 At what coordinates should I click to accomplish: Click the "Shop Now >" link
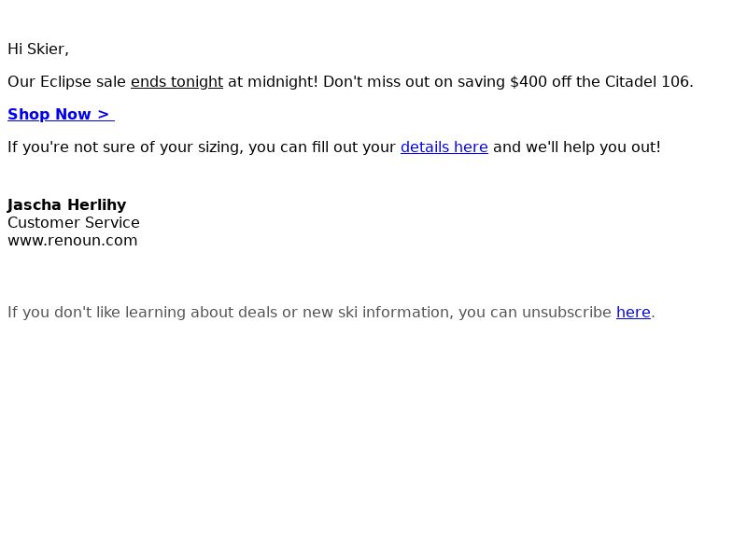59,114
